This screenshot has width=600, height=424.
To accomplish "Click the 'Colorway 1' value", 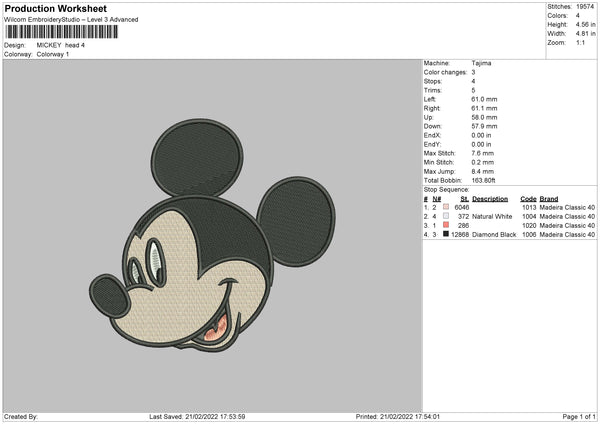I will pyautogui.click(x=53, y=54).
